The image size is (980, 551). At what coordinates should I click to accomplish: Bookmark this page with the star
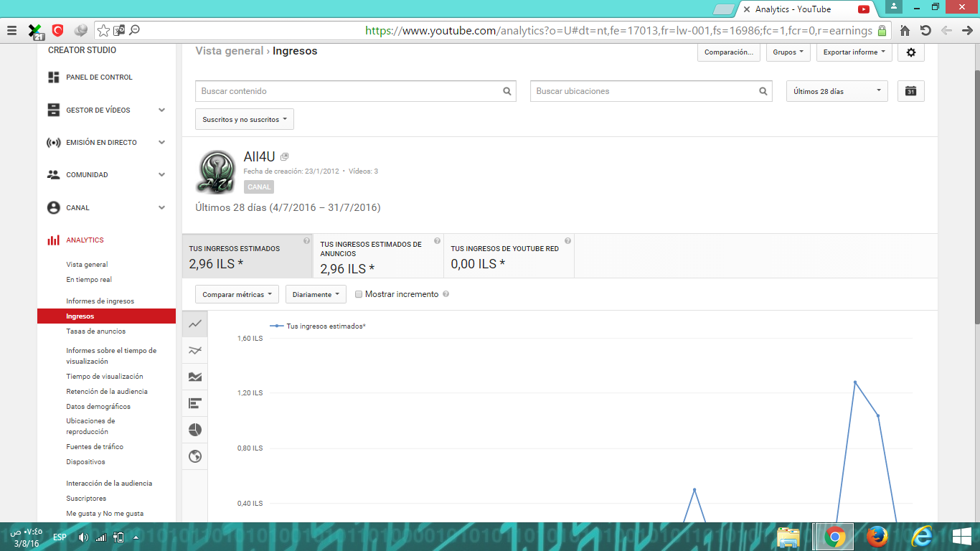pyautogui.click(x=104, y=30)
